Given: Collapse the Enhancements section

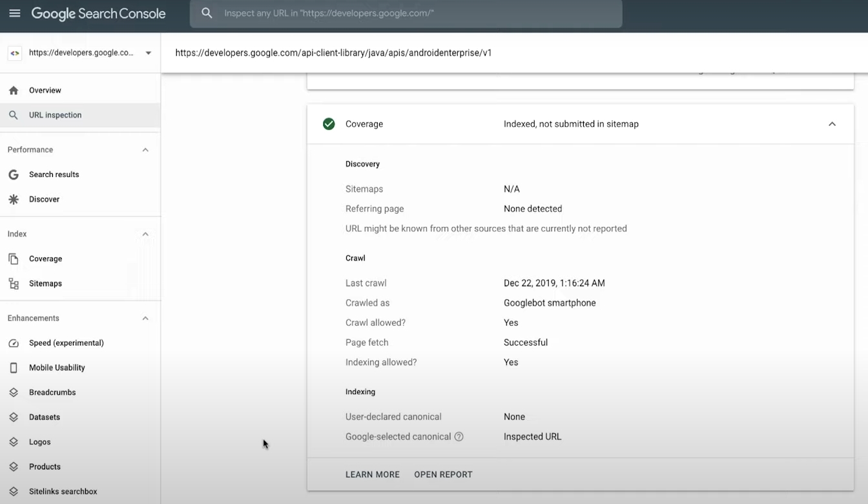Looking at the screenshot, I should 145,319.
